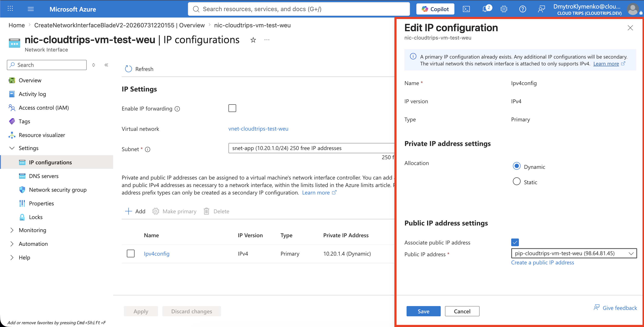Click the Network security group shield icon
The image size is (644, 327).
click(22, 190)
